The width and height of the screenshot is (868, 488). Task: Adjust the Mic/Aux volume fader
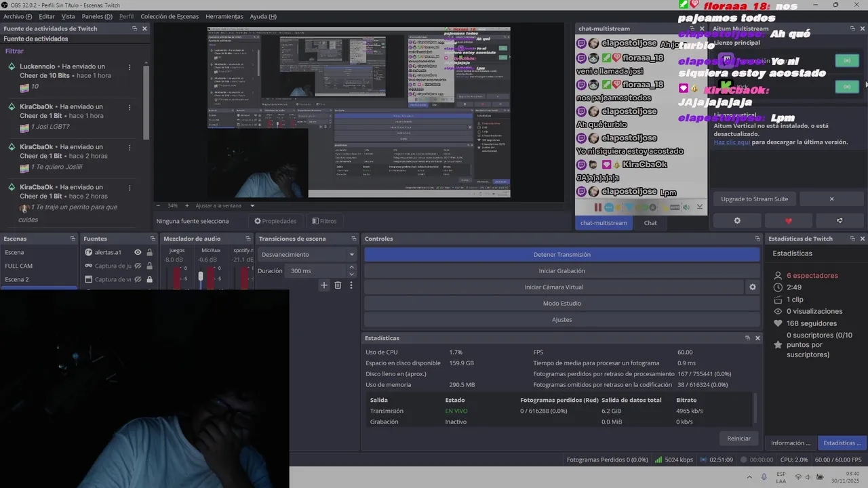[201, 277]
